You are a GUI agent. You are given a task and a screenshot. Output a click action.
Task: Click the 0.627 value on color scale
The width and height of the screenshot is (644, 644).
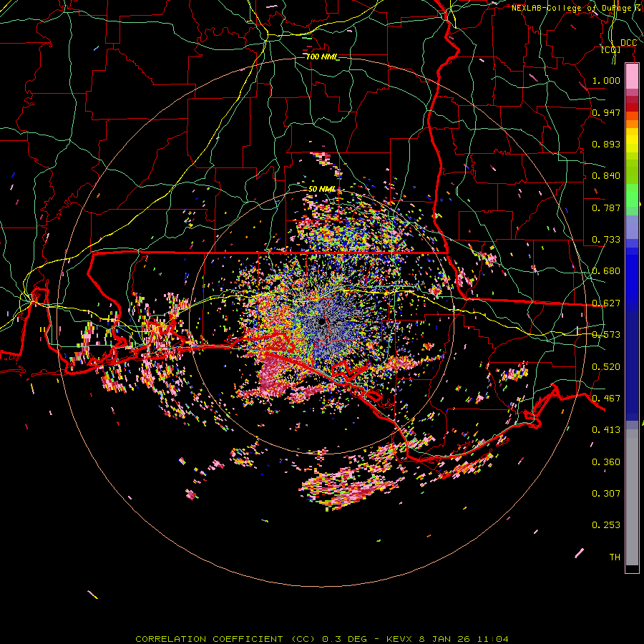tap(606, 303)
